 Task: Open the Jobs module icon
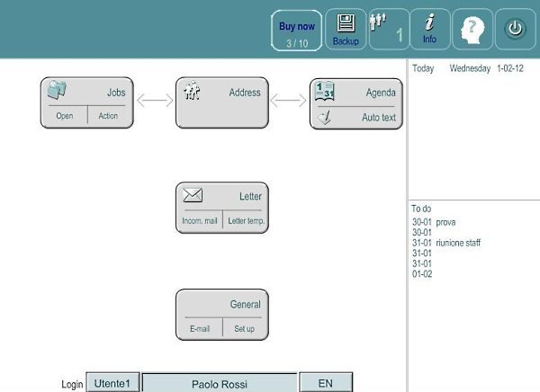click(57, 91)
